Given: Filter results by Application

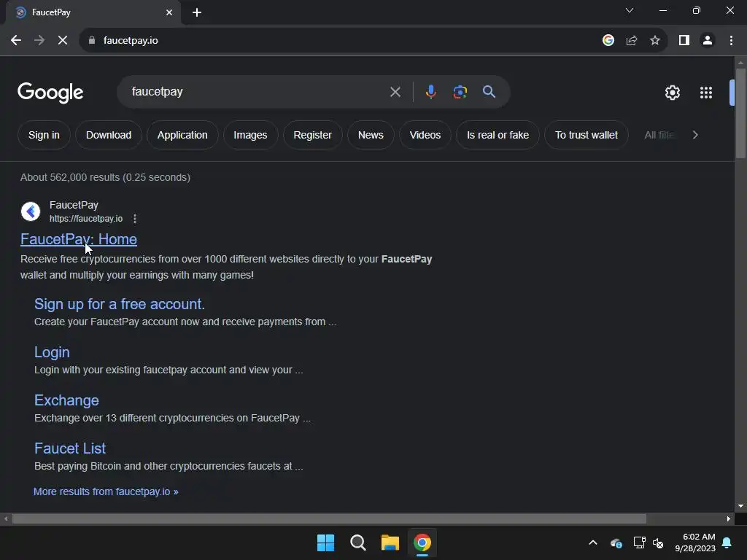Looking at the screenshot, I should click(182, 135).
